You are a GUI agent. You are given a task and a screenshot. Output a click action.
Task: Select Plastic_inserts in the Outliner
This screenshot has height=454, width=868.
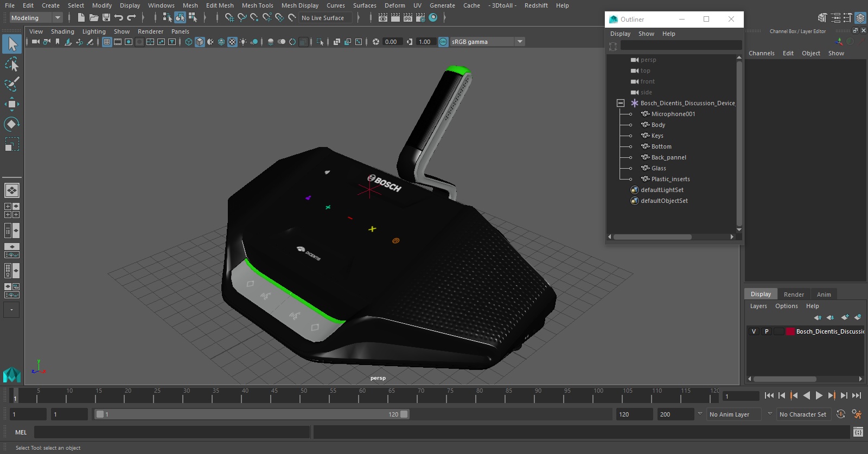[671, 179]
